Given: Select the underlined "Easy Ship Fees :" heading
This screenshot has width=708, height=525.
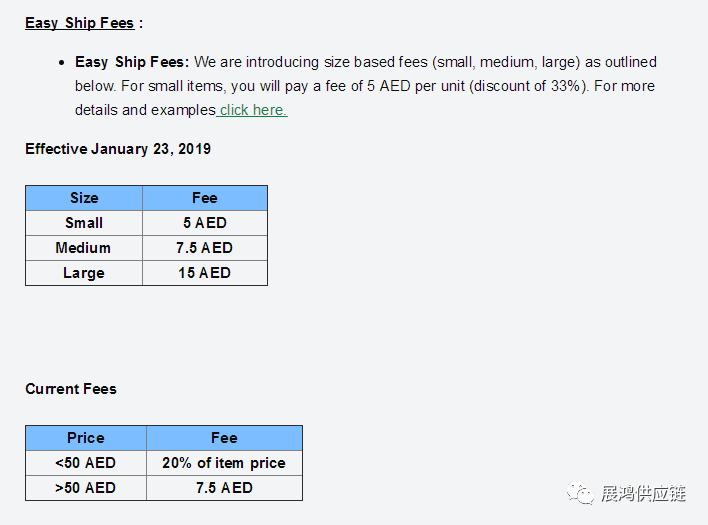Looking at the screenshot, I should [x=84, y=23].
